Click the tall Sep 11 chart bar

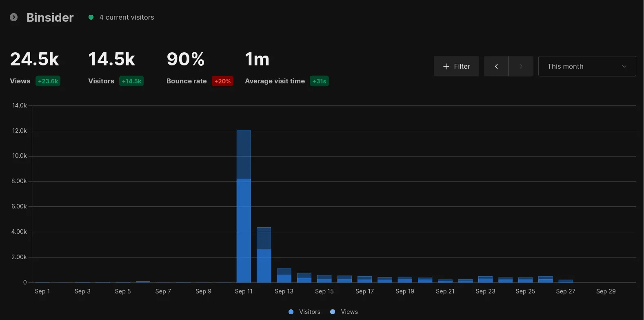click(x=244, y=206)
